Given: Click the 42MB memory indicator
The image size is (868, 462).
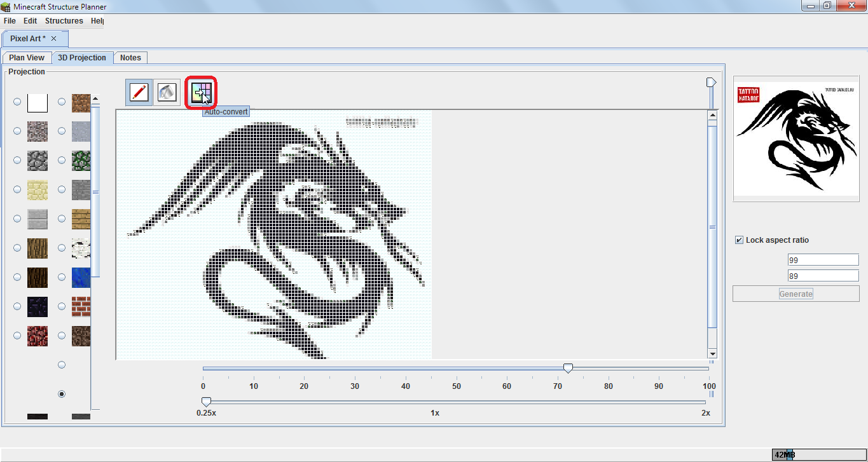Looking at the screenshot, I should coord(819,454).
